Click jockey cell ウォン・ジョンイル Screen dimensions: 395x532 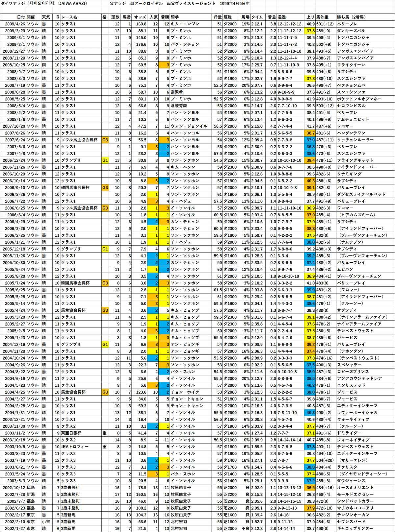(189, 126)
